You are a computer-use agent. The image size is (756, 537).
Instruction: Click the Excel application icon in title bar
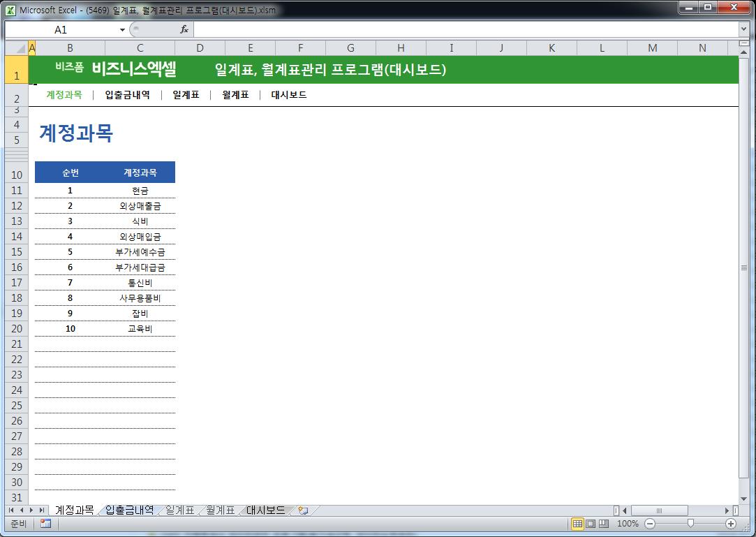(x=10, y=10)
